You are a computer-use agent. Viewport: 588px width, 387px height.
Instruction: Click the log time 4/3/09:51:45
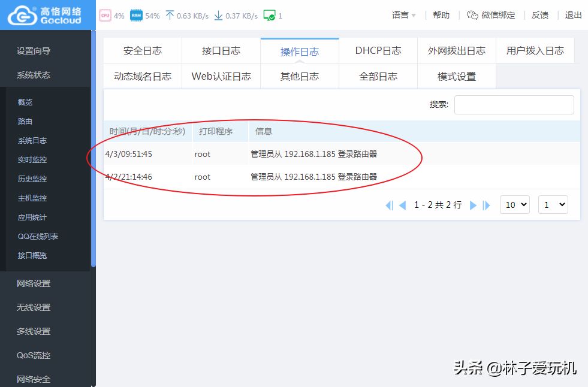[129, 155]
